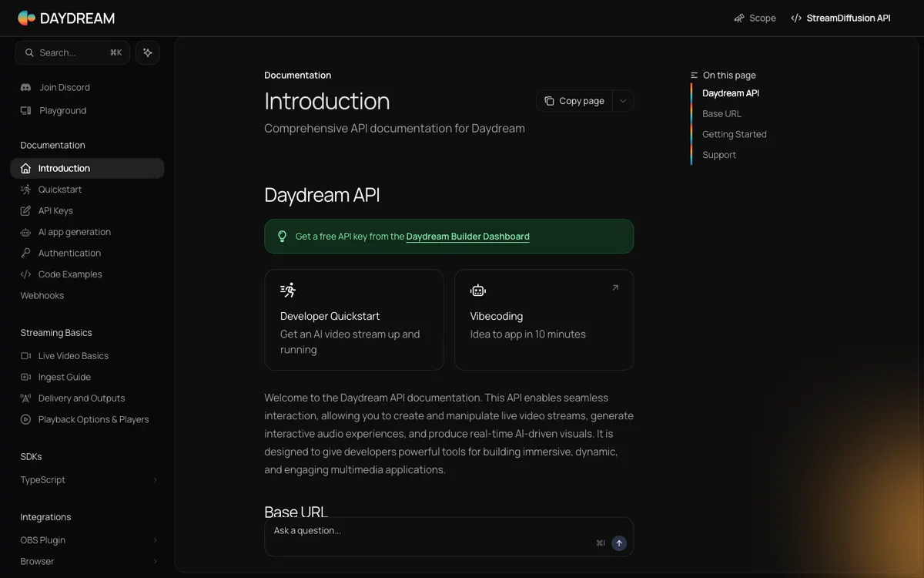
Task: Open Daydream Builder Dashboard link
Action: coord(467,237)
